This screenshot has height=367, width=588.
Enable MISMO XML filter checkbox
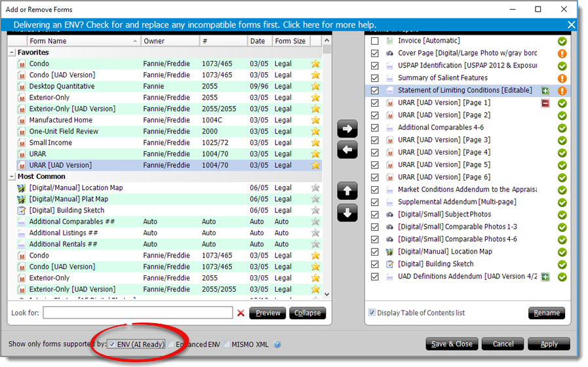click(227, 344)
